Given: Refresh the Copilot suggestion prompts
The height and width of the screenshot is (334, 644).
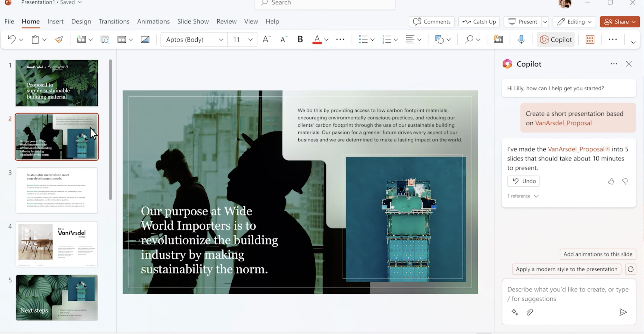Looking at the screenshot, I should 631,269.
